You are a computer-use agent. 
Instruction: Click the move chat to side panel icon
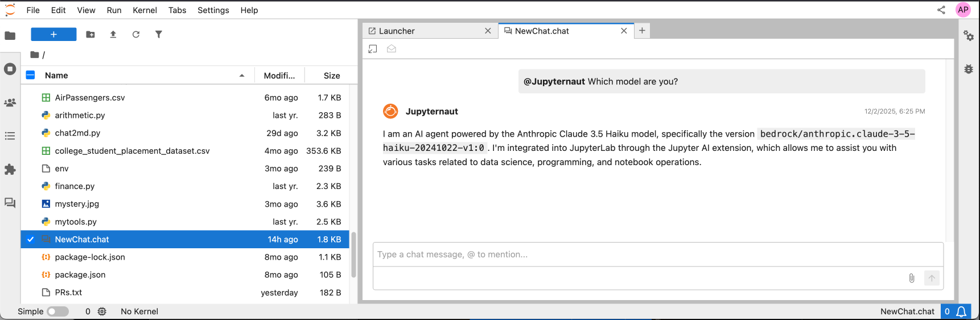point(373,49)
